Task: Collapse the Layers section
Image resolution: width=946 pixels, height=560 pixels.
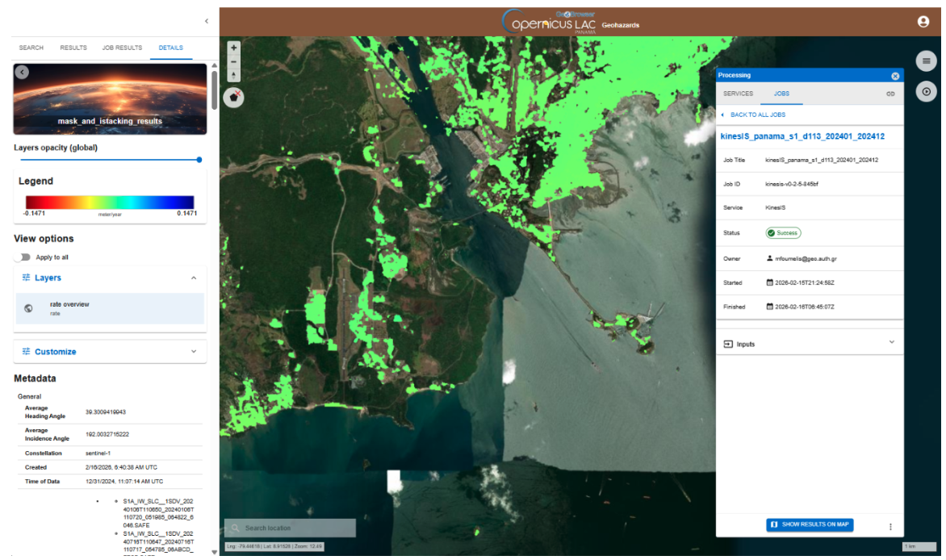Action: pos(193,278)
